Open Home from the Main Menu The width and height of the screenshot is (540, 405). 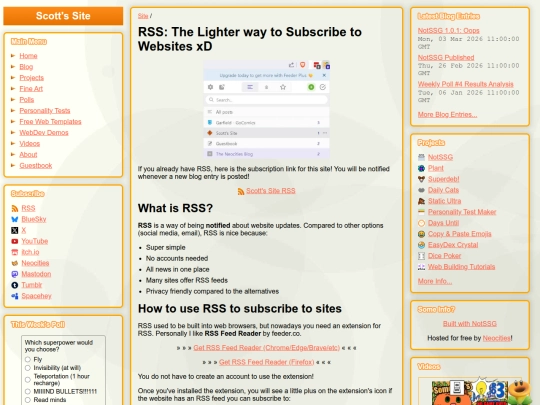coord(28,56)
